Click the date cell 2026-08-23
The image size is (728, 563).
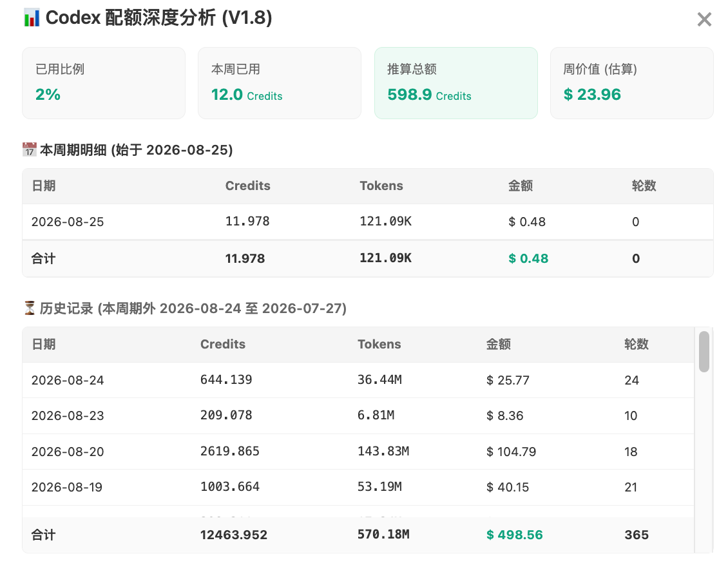(68, 415)
